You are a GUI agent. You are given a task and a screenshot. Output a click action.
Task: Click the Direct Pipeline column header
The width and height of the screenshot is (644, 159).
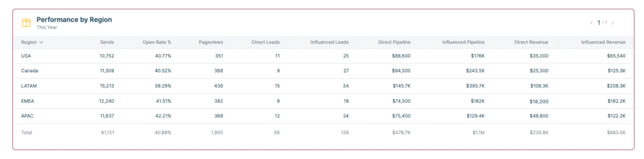pos(394,42)
